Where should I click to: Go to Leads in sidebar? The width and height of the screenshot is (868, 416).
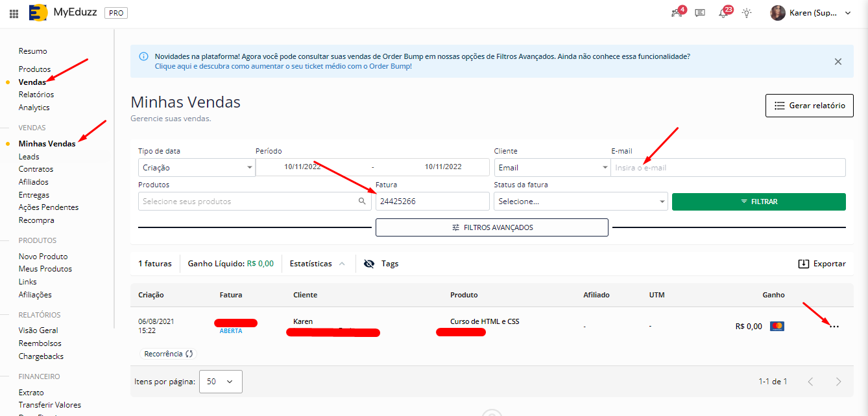(x=29, y=156)
